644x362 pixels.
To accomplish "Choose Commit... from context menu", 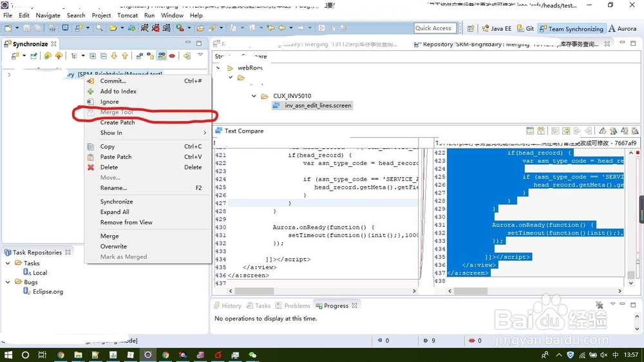I will click(x=148, y=81).
